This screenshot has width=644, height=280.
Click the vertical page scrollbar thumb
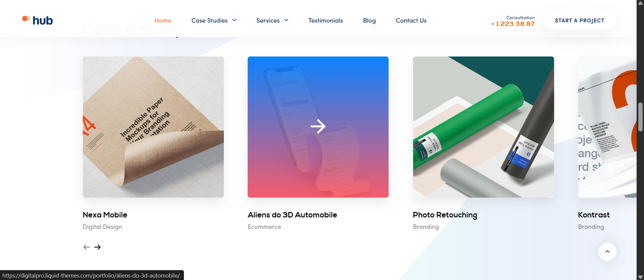[x=640, y=117]
